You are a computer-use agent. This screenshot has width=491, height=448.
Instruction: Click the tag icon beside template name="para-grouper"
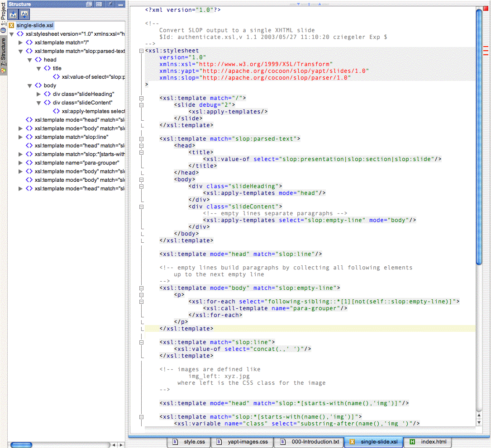click(x=29, y=163)
